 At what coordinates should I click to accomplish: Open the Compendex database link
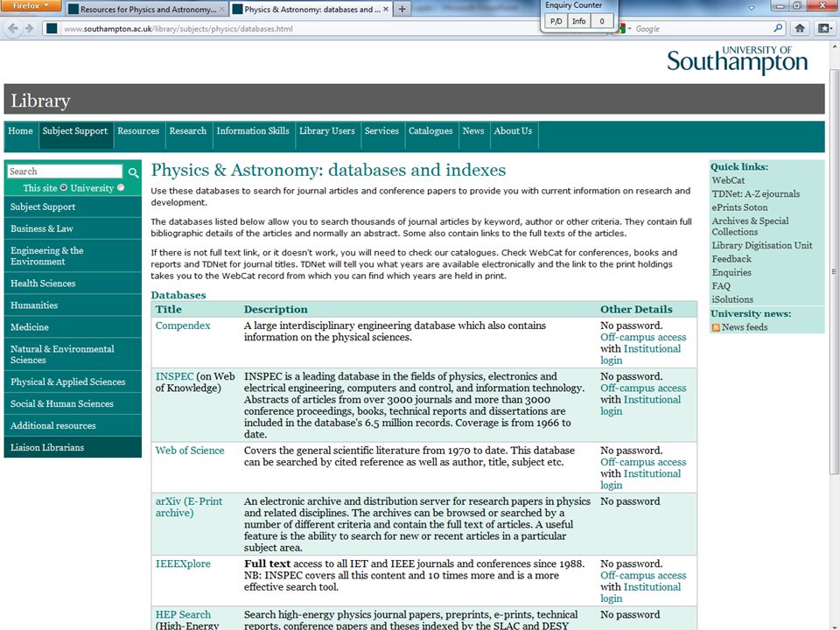click(x=183, y=325)
